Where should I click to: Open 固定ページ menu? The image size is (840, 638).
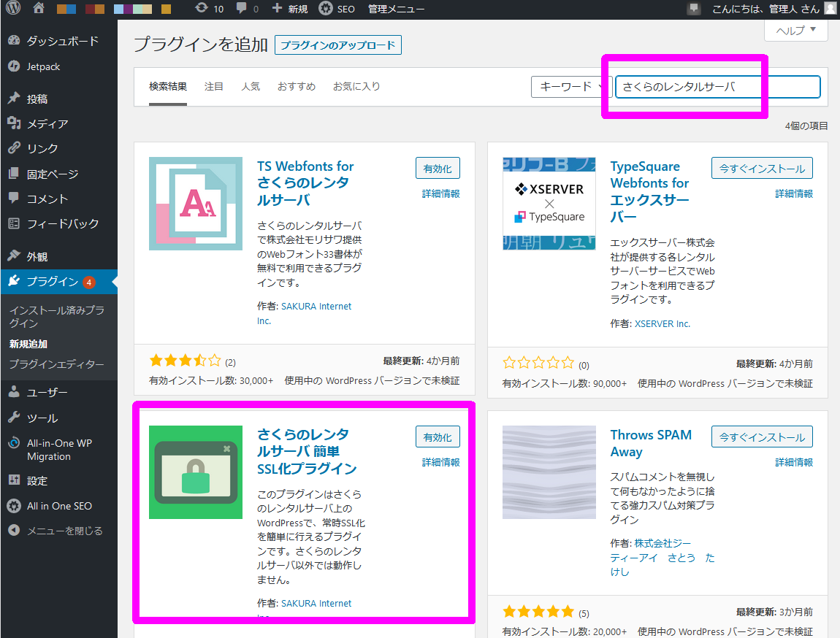coord(59,174)
